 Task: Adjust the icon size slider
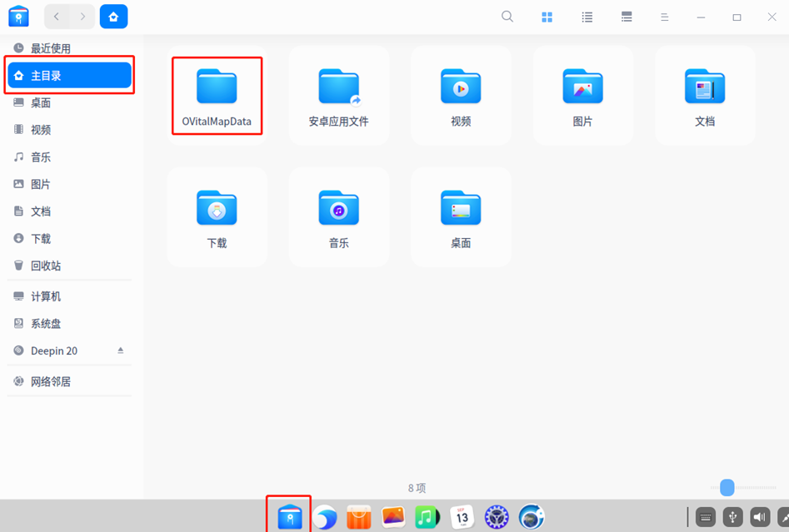tap(727, 488)
